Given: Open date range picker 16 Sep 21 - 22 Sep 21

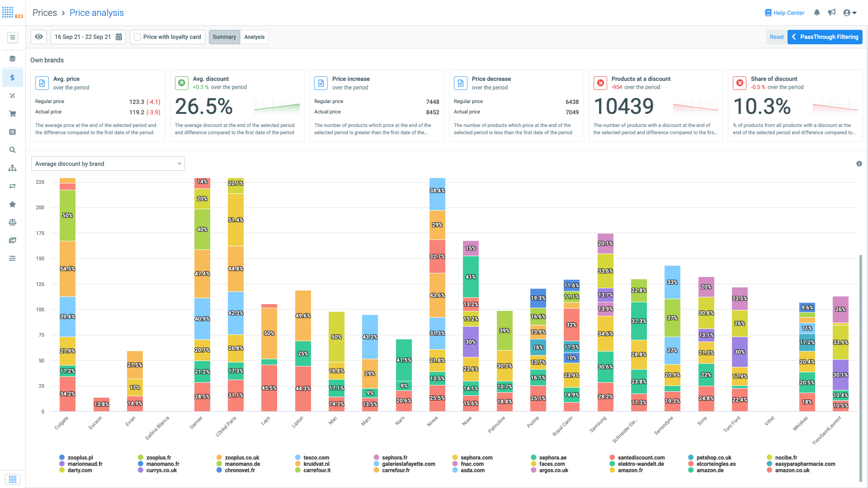Looking at the screenshot, I should [x=88, y=37].
